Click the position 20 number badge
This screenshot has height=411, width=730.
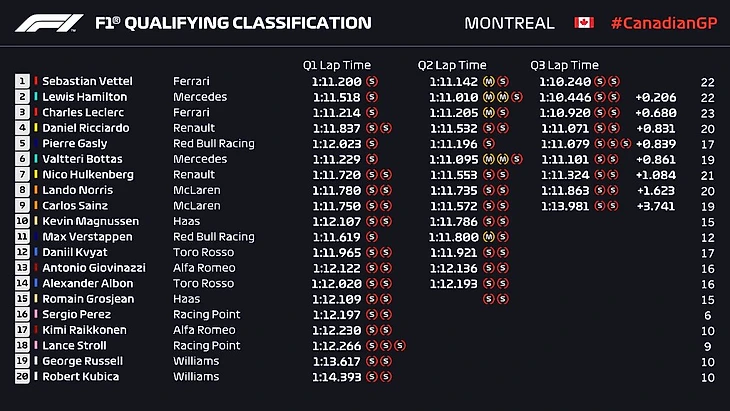[22, 376]
